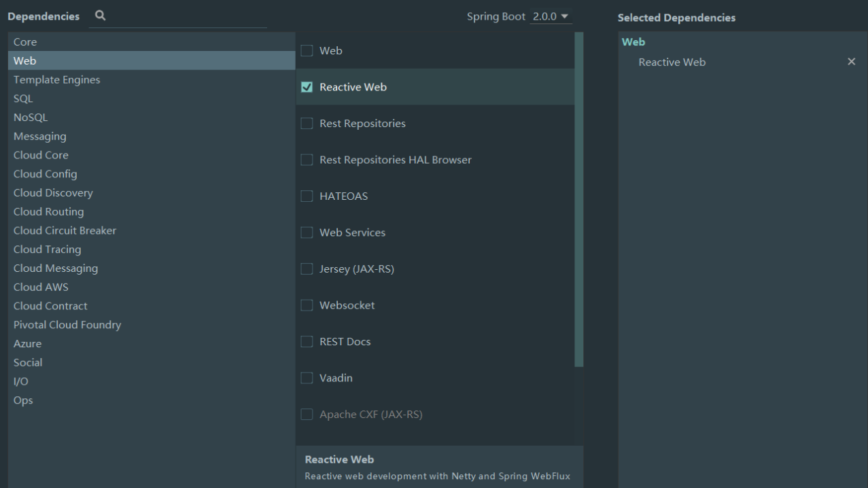The height and width of the screenshot is (488, 868).
Task: Check the Jersey (JAX-RS) option
Action: [x=307, y=269]
